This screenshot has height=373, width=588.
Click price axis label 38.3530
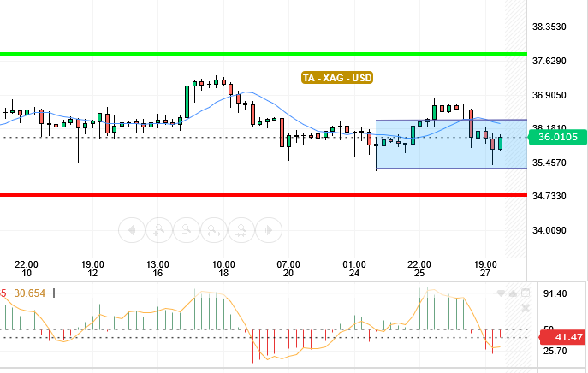pos(549,27)
